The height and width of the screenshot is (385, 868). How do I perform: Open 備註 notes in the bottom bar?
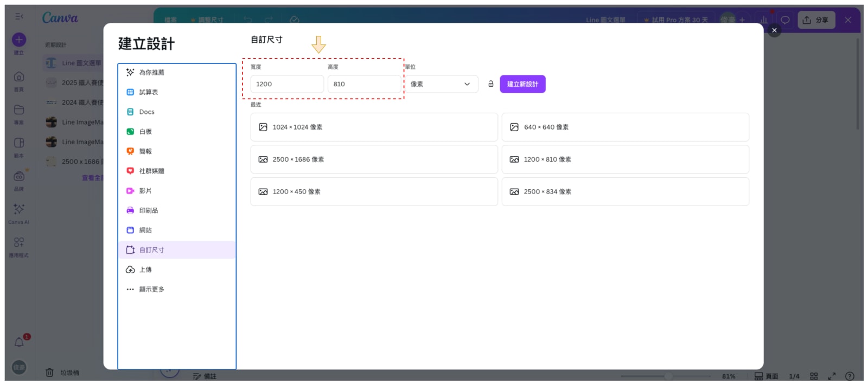(205, 376)
